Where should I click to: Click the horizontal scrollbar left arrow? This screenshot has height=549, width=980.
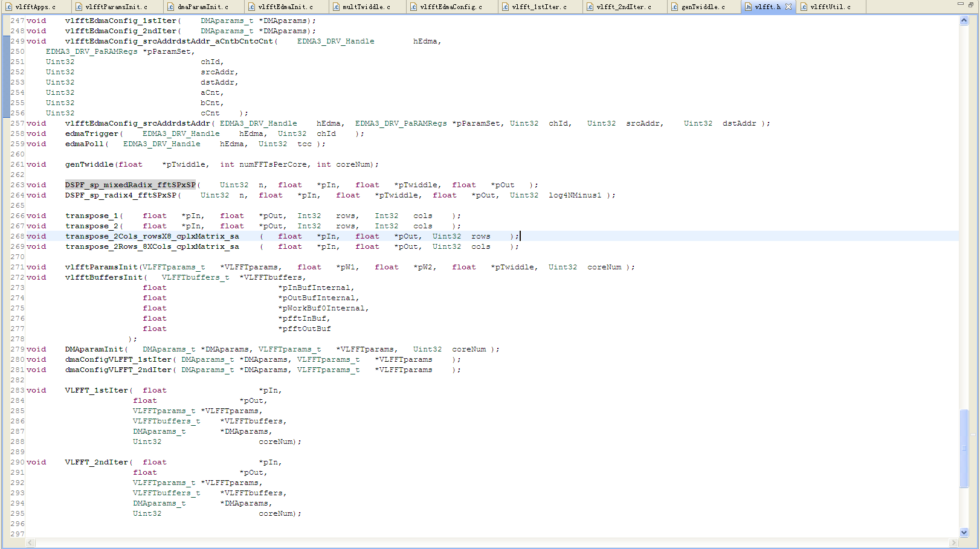[x=30, y=542]
